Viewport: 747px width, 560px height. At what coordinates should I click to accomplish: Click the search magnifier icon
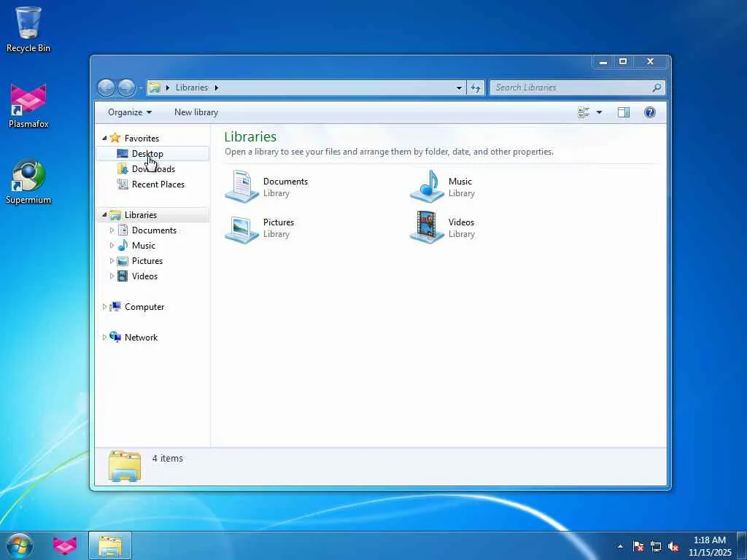point(657,87)
